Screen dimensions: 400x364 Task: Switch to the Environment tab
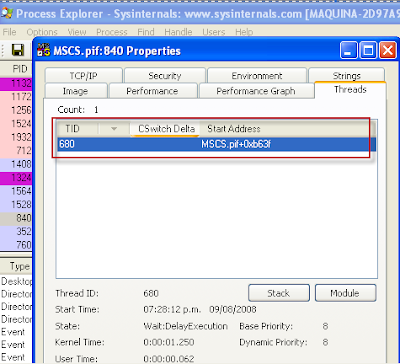point(257,76)
